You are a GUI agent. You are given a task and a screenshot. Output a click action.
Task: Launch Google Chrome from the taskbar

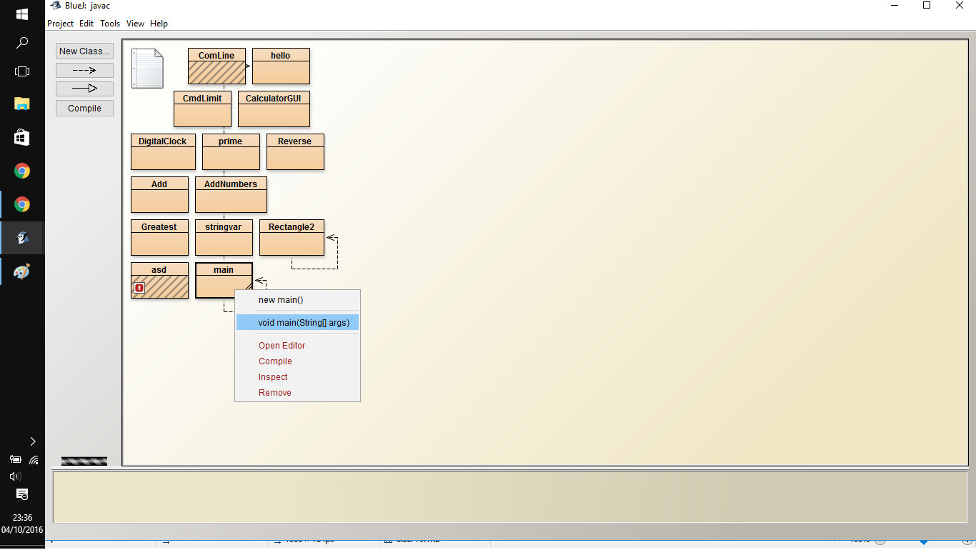(21, 171)
